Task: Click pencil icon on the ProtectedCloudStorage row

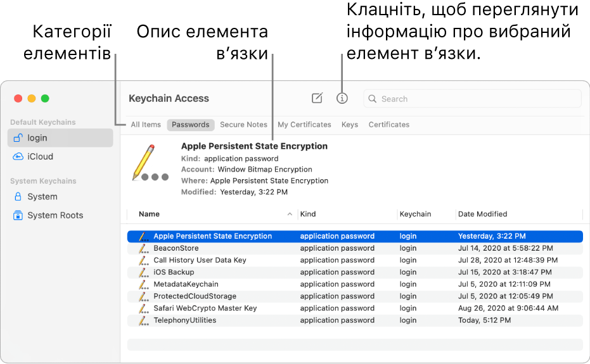Action: click(x=143, y=296)
